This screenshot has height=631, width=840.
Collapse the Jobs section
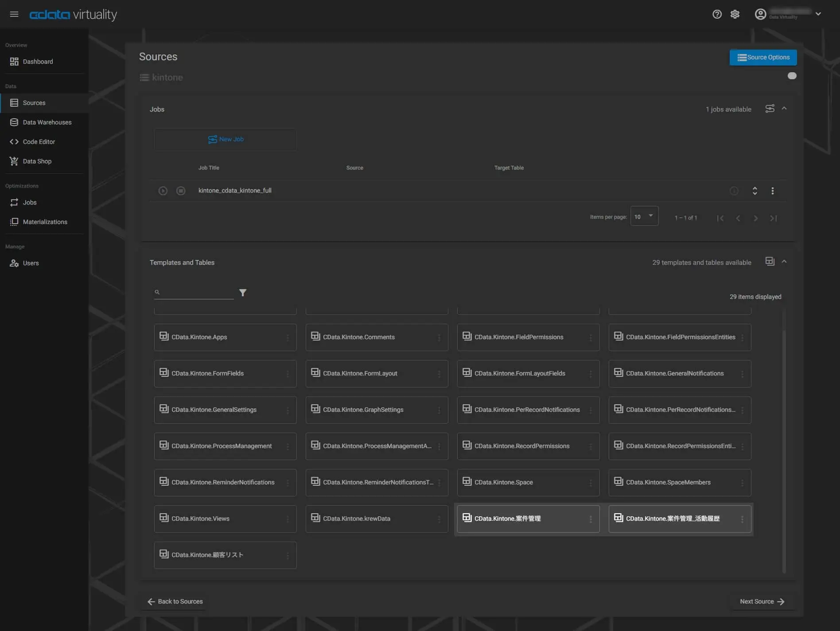point(784,108)
